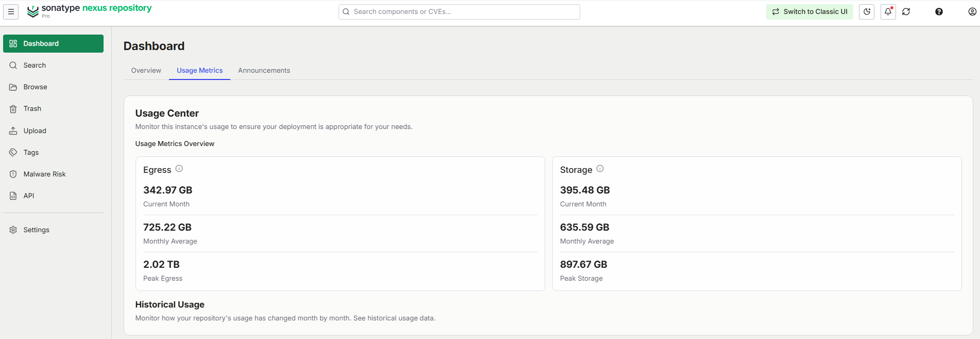Open Tags from sidebar
Screen dimensions: 980x339
(53, 153)
